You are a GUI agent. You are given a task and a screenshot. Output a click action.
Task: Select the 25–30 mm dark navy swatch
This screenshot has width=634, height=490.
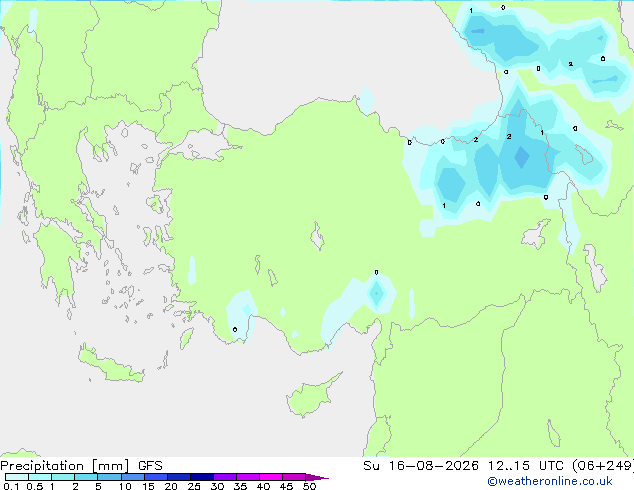pos(201,477)
